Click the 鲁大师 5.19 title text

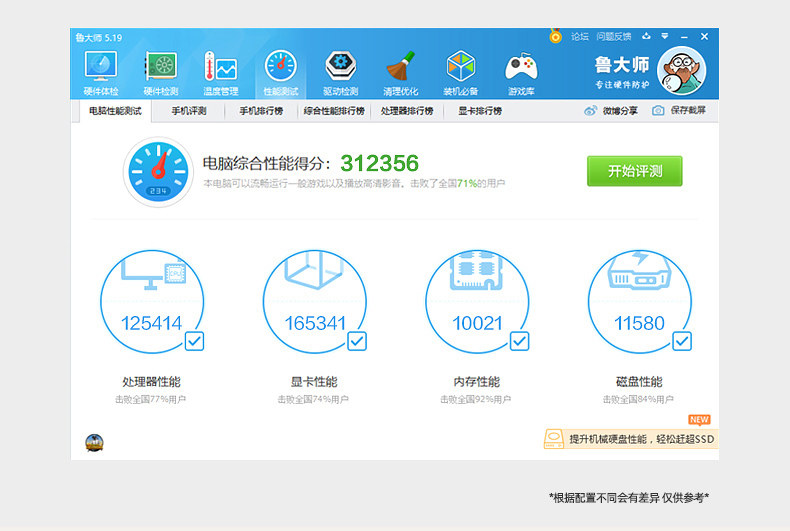pos(99,38)
